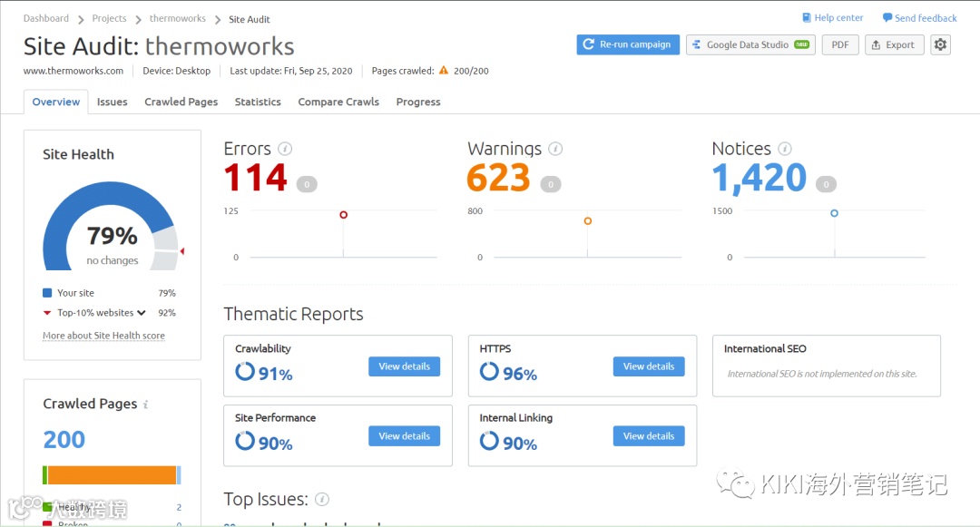
Task: Click the pages crawled warning triangle icon
Action: point(444,70)
